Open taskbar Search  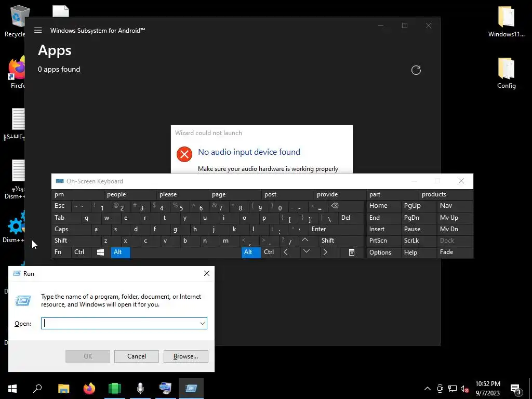tap(37, 389)
